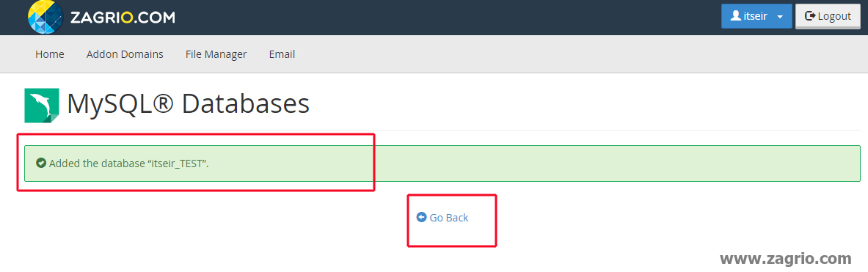
Task: Click the MySQL dolphin icon
Action: pos(42,105)
